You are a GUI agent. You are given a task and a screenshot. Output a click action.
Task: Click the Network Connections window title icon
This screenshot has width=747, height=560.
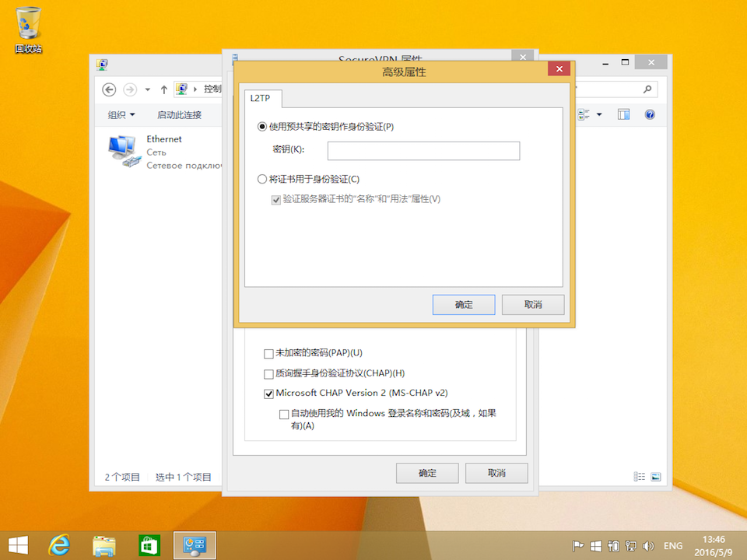(102, 65)
